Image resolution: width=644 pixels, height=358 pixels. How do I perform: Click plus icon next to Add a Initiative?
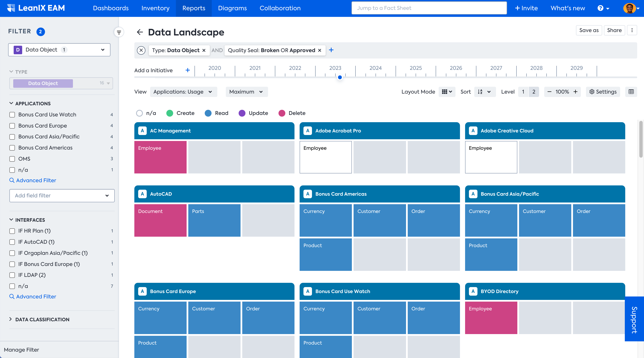pyautogui.click(x=187, y=70)
